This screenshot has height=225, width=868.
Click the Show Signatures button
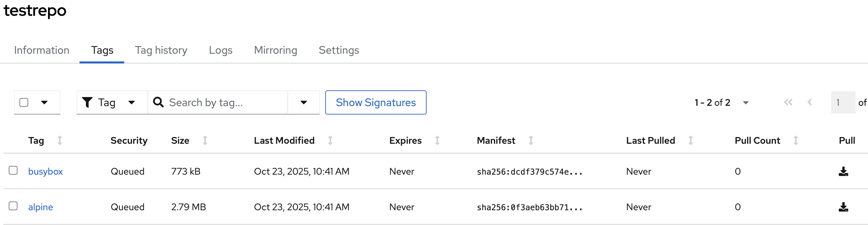(375, 102)
